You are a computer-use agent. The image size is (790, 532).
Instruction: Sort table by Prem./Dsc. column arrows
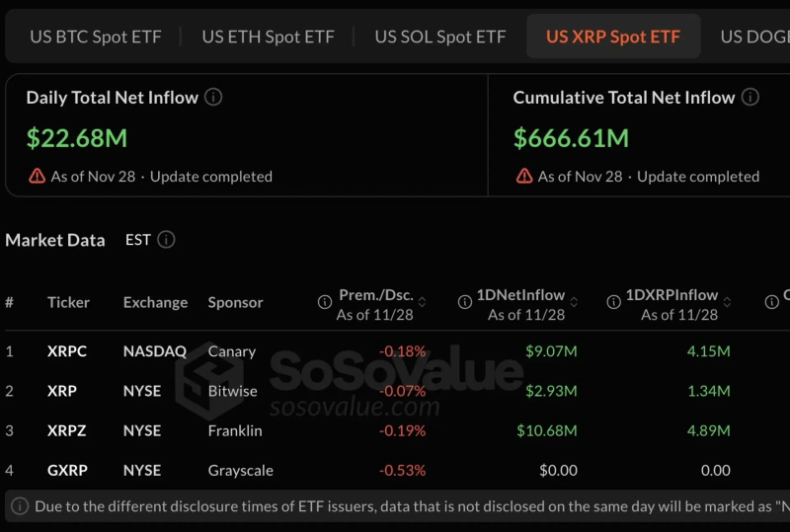tap(423, 303)
